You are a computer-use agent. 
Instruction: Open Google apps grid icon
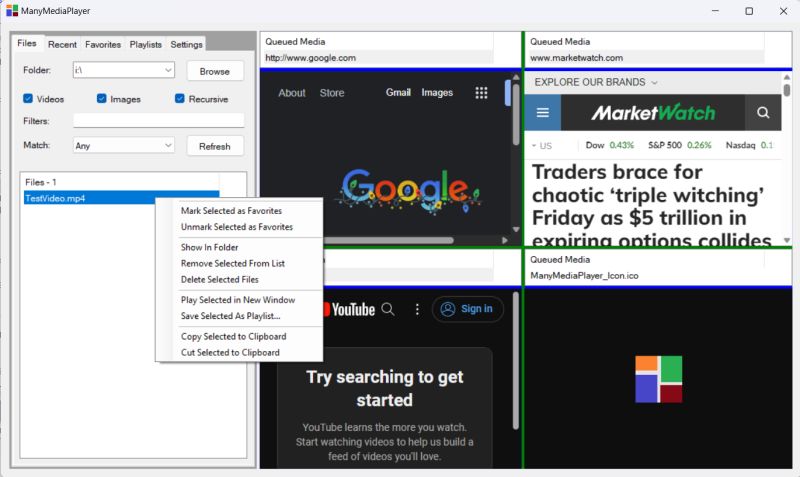tap(481, 93)
